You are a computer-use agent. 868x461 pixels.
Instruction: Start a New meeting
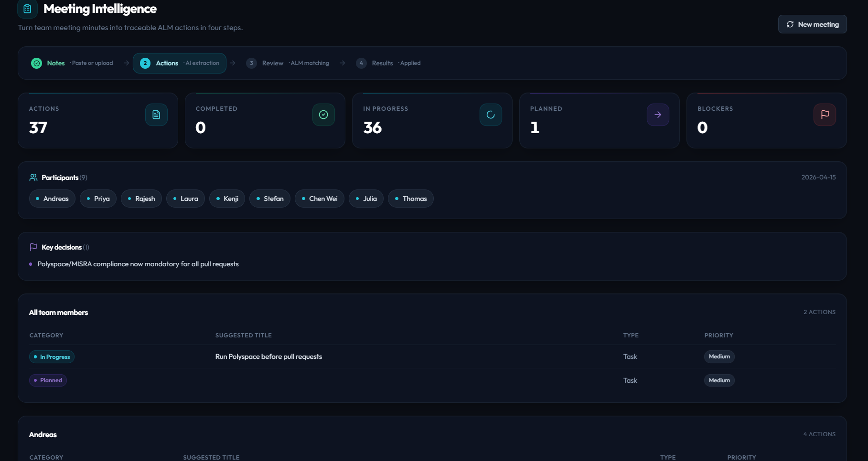coord(812,24)
